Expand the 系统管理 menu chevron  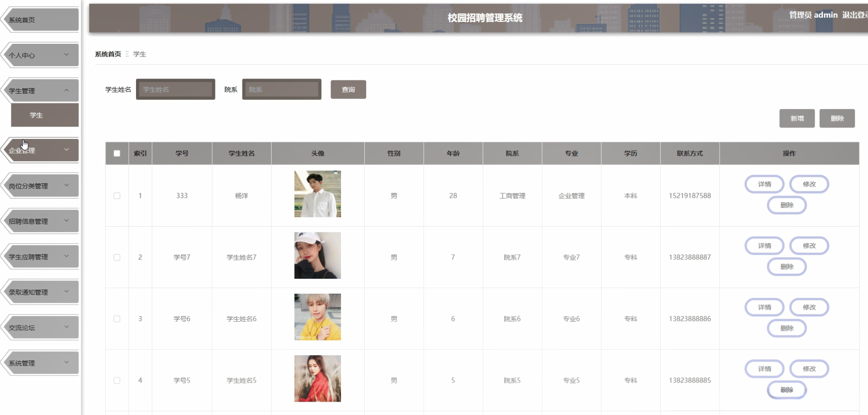click(x=67, y=363)
